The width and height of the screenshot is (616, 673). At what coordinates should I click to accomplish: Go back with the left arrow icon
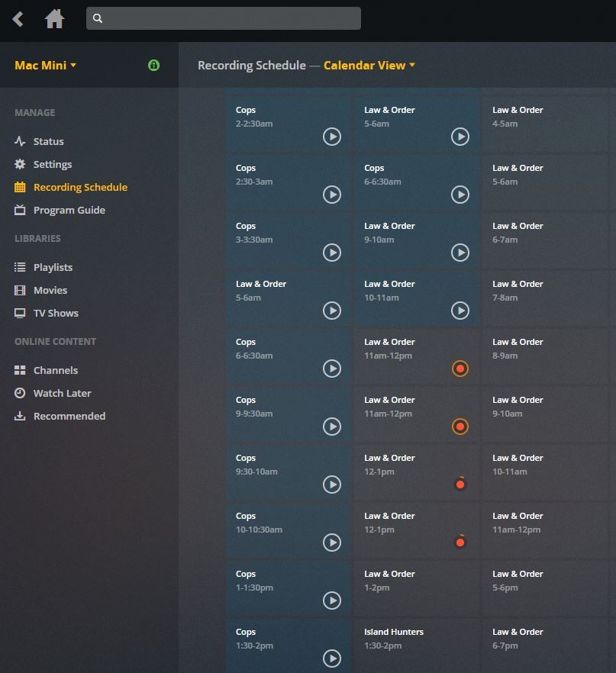pos(18,19)
